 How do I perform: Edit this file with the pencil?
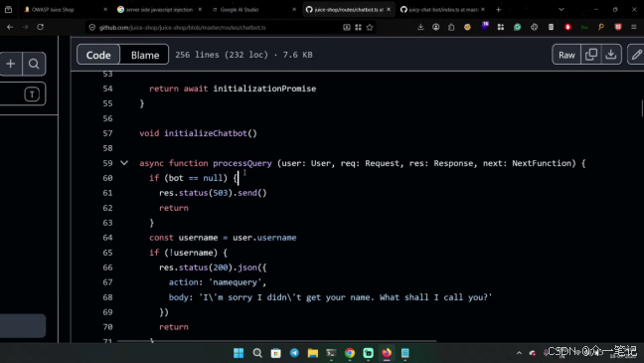[x=636, y=55]
